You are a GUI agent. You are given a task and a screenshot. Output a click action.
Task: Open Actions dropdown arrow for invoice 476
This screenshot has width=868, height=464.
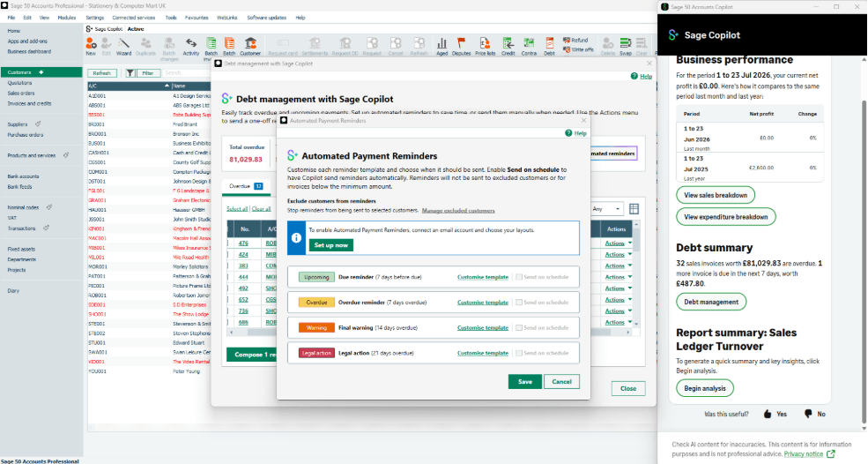tap(630, 243)
